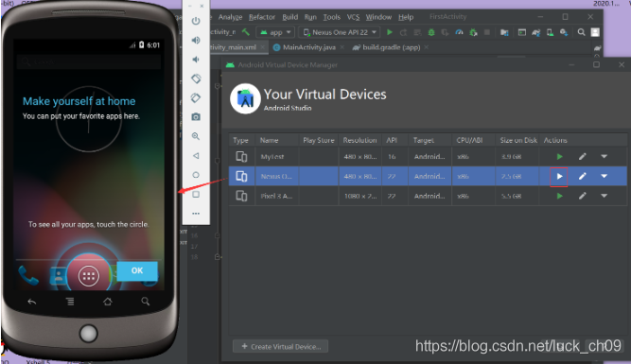Open the Tools menu
631x364 pixels.
click(332, 17)
